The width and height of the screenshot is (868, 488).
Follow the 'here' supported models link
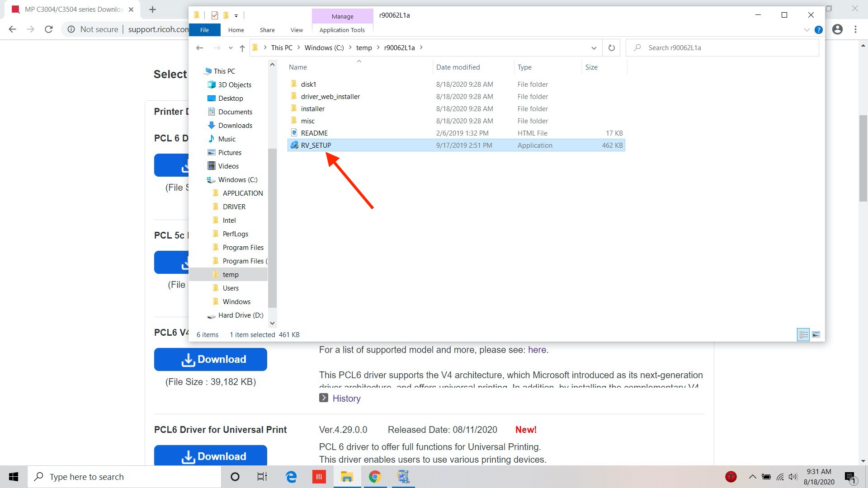click(x=537, y=350)
